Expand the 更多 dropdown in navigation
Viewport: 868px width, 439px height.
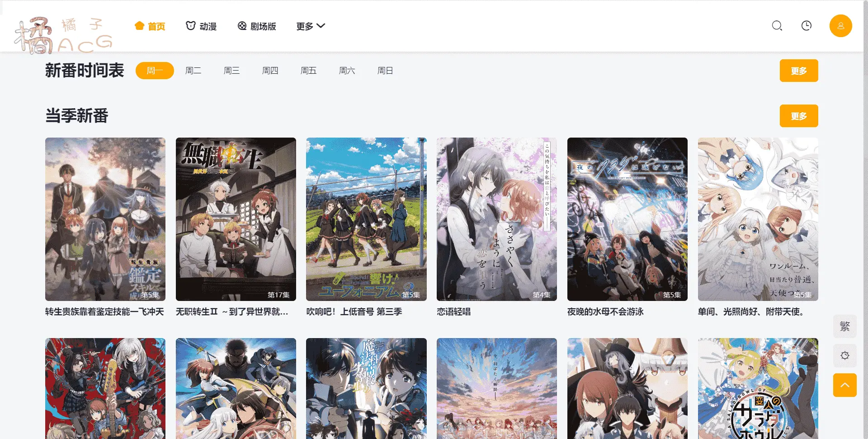311,26
